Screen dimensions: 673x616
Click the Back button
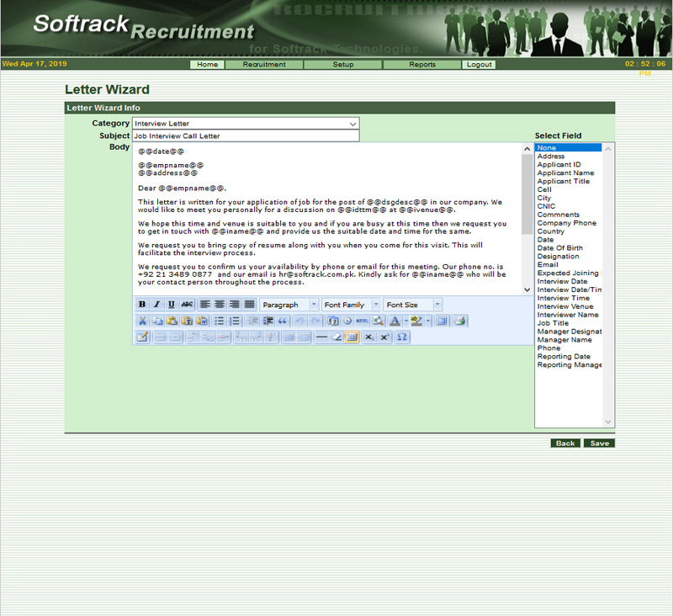[x=565, y=443]
